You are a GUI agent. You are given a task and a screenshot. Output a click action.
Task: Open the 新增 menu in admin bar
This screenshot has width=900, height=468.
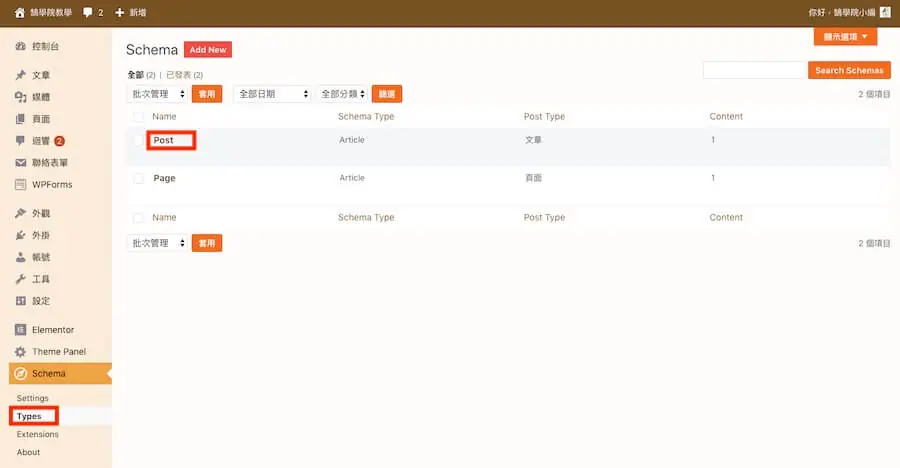point(138,13)
